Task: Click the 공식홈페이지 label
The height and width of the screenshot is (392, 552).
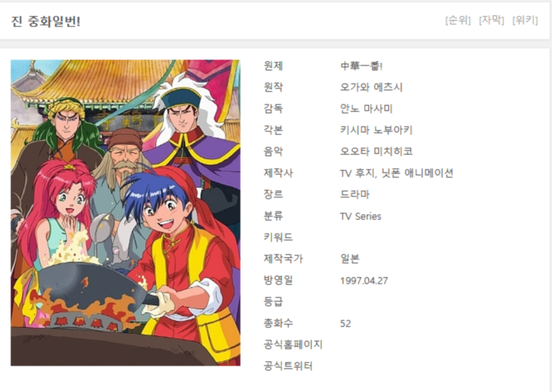Action: [293, 344]
